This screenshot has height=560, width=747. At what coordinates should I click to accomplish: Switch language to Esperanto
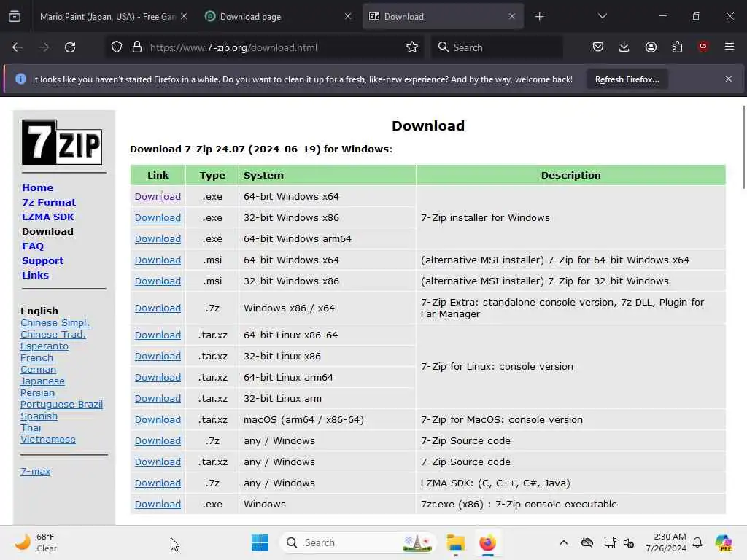(x=44, y=346)
